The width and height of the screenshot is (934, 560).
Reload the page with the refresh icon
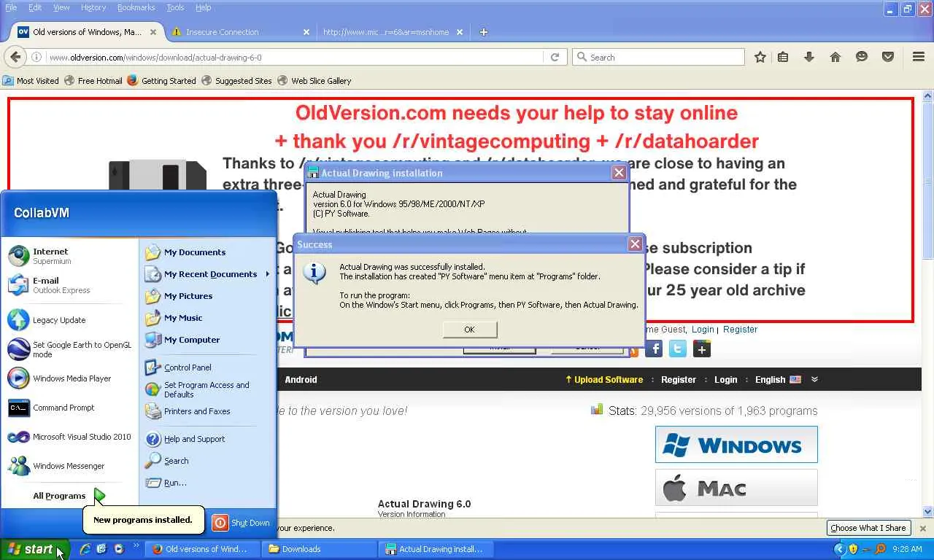coord(555,57)
